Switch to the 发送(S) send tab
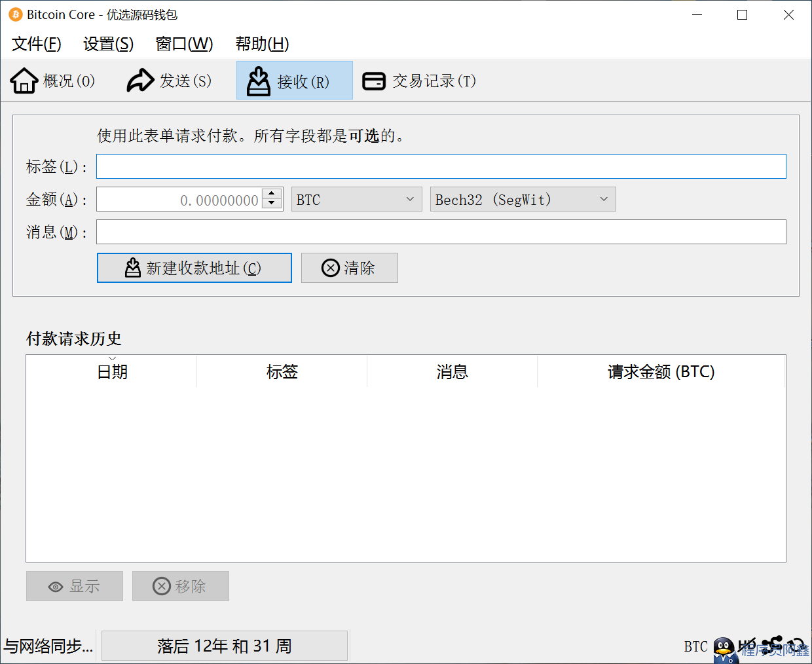Screen dimensions: 812x664 170,81
